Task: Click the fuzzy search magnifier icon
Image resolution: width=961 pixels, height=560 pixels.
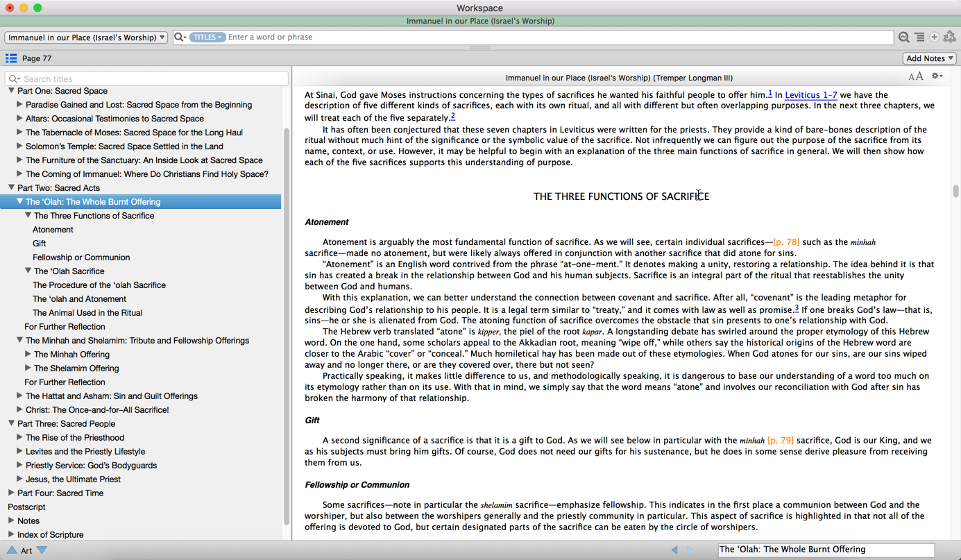Action: [x=903, y=37]
